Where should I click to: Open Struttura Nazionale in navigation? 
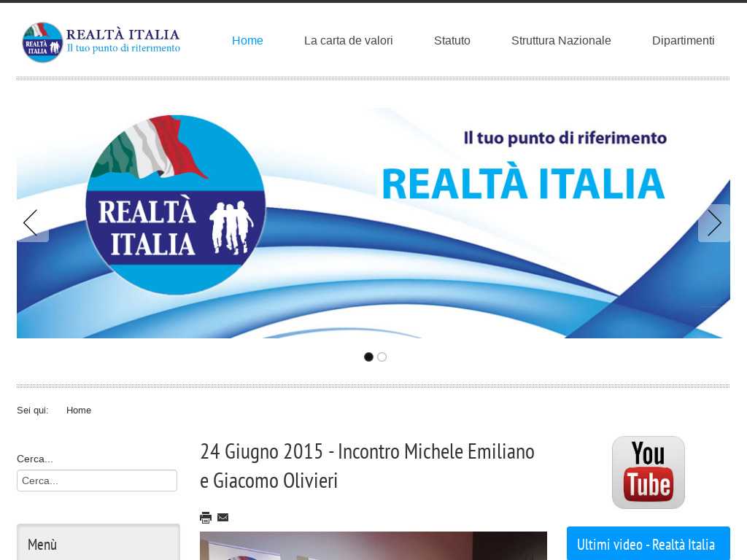561,41
